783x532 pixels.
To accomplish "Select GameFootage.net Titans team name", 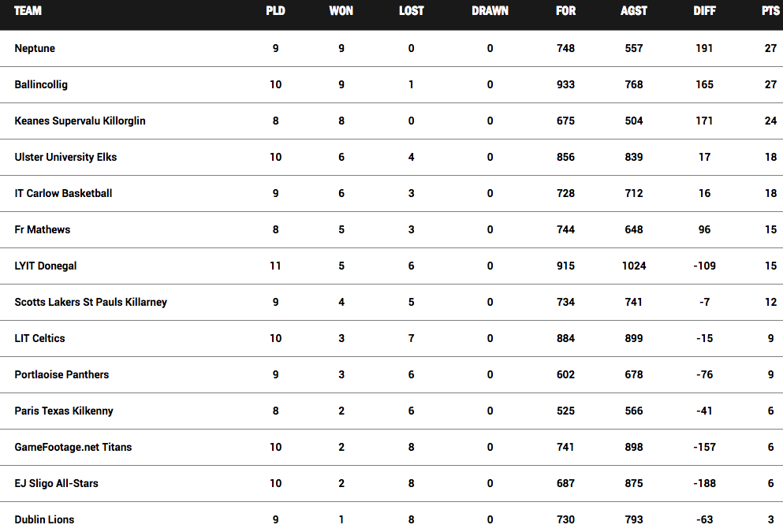I will [73, 447].
